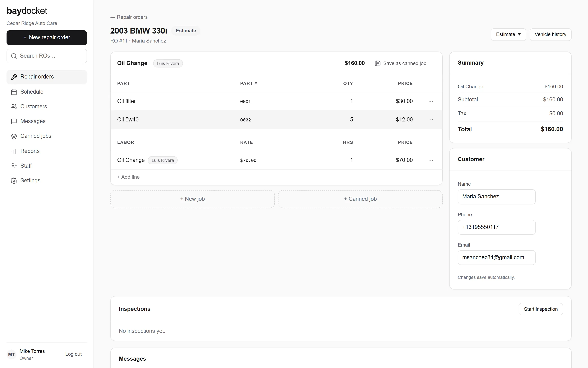The height and width of the screenshot is (368, 588).
Task: Create a New repair order
Action: 47,38
